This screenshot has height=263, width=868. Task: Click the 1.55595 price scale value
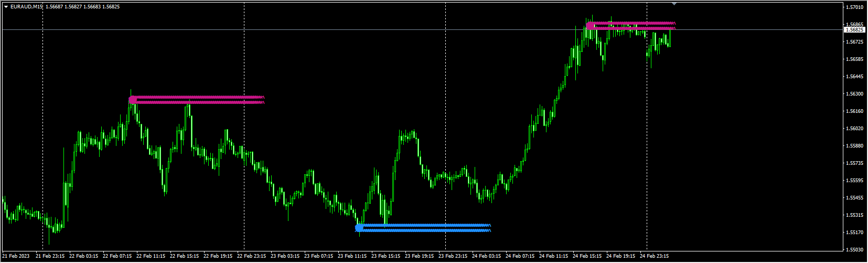click(x=855, y=181)
